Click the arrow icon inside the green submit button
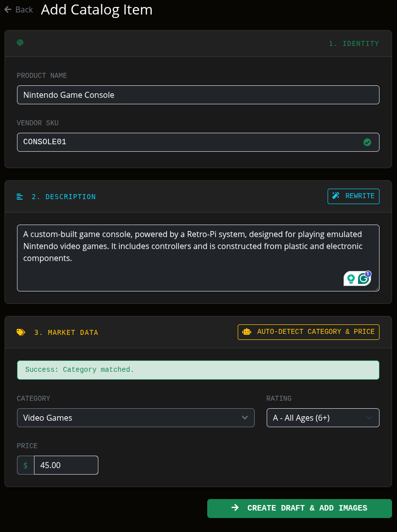This screenshot has width=397, height=532. [235, 508]
